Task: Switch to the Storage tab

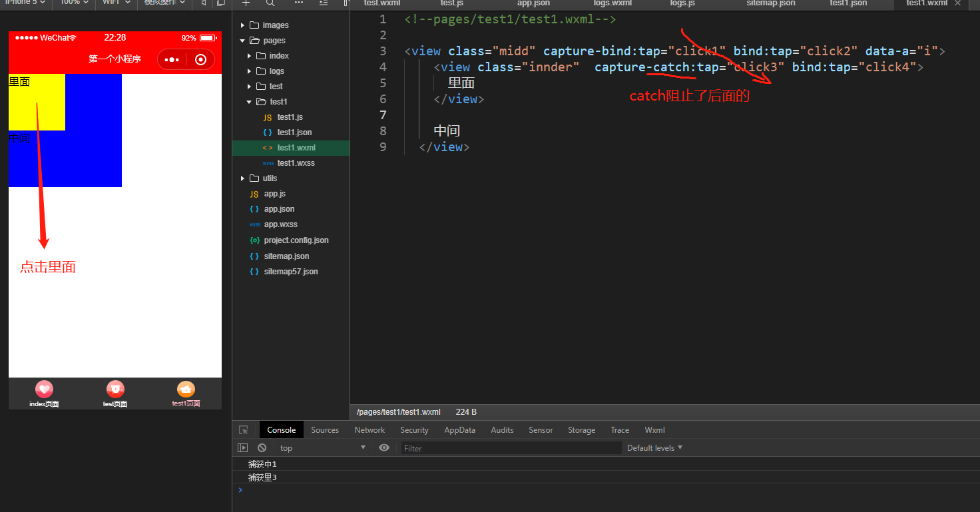Action: pyautogui.click(x=581, y=430)
